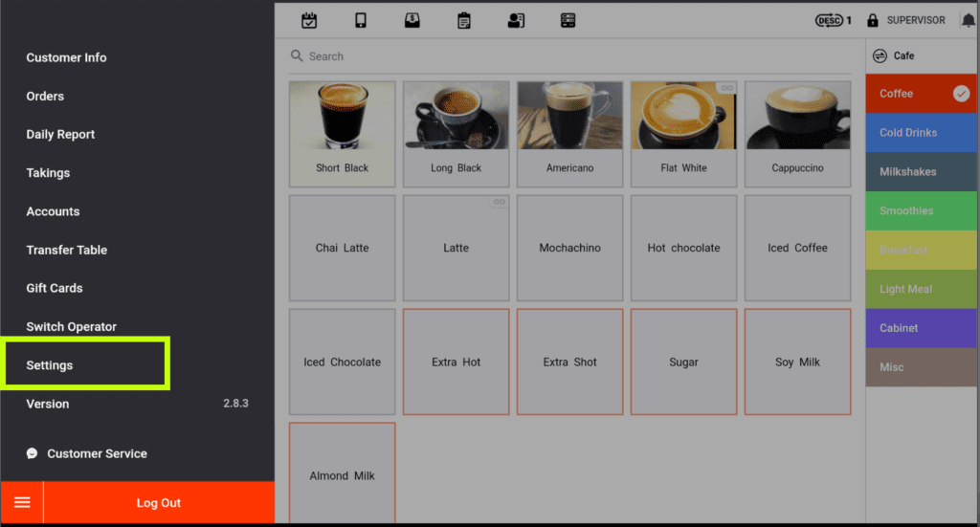The width and height of the screenshot is (980, 527).
Task: Open the Customer Service chat link
Action: click(96, 454)
